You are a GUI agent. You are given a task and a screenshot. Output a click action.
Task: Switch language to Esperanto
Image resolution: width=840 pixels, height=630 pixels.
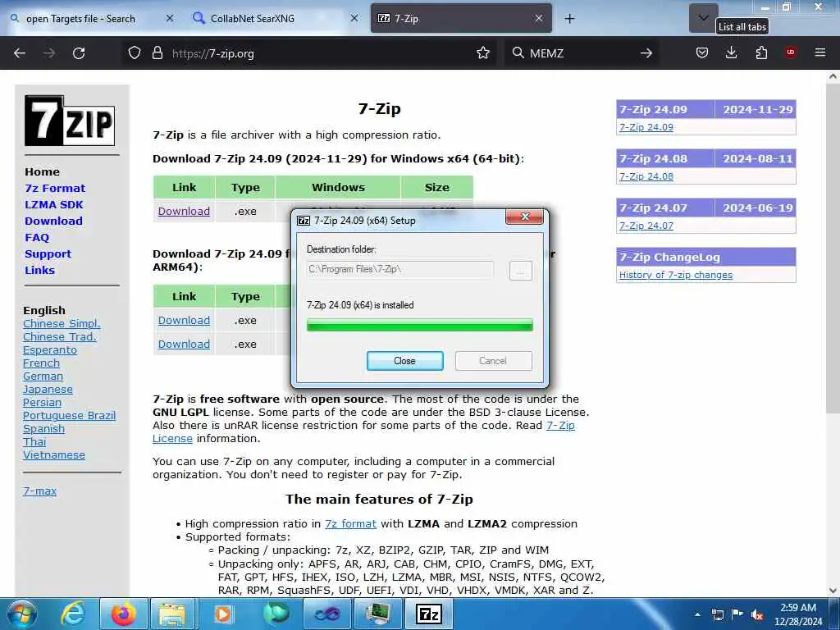click(50, 349)
